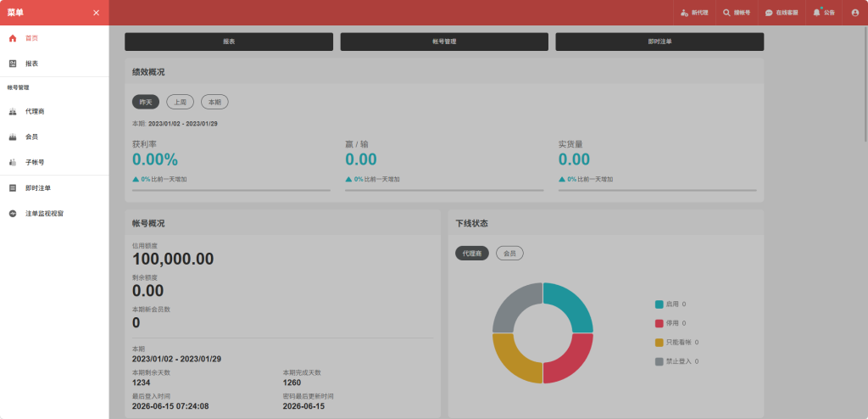This screenshot has width=868, height=419.
Task: Open 注单监视视窗 monitor icon
Action: click(13, 214)
